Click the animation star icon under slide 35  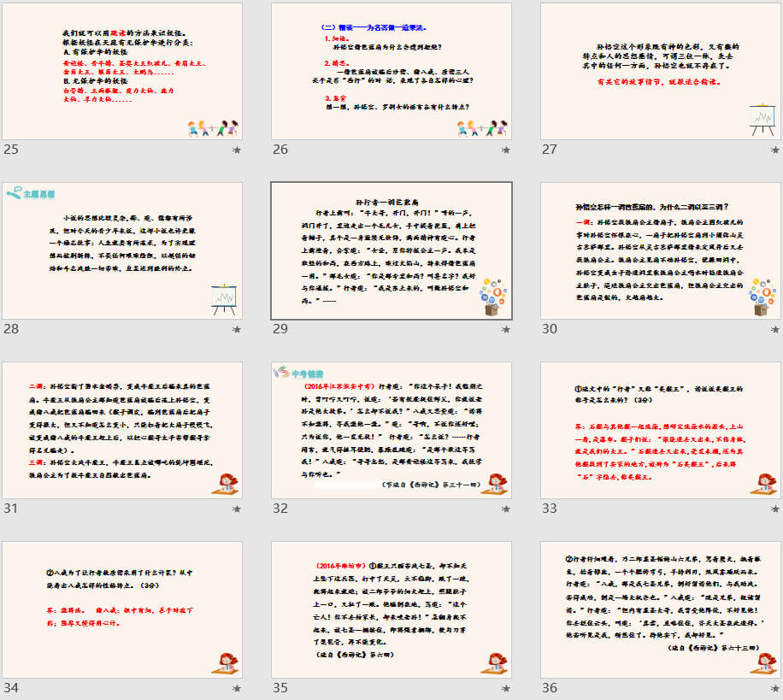[x=506, y=689]
